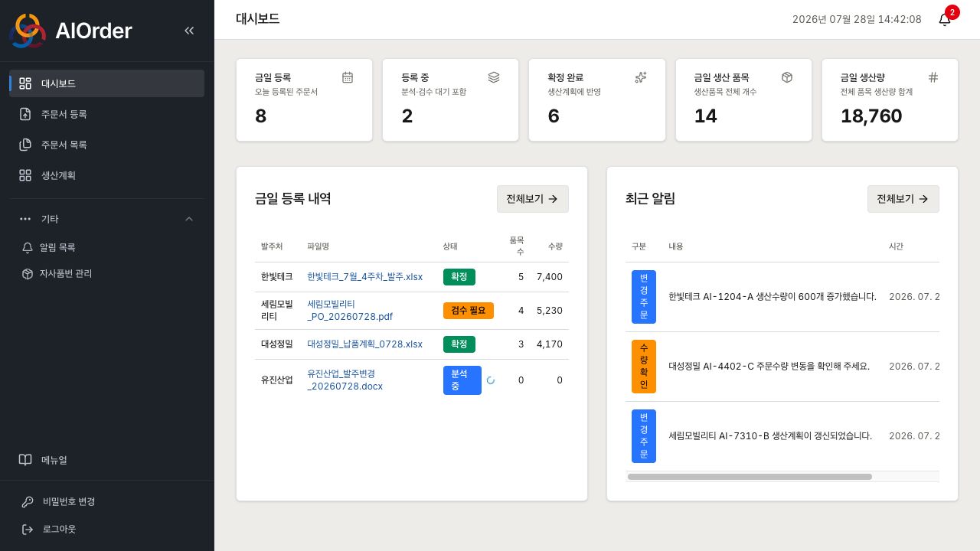
Task: Click 전체보기 in 최근 알림 panel
Action: pos(903,199)
